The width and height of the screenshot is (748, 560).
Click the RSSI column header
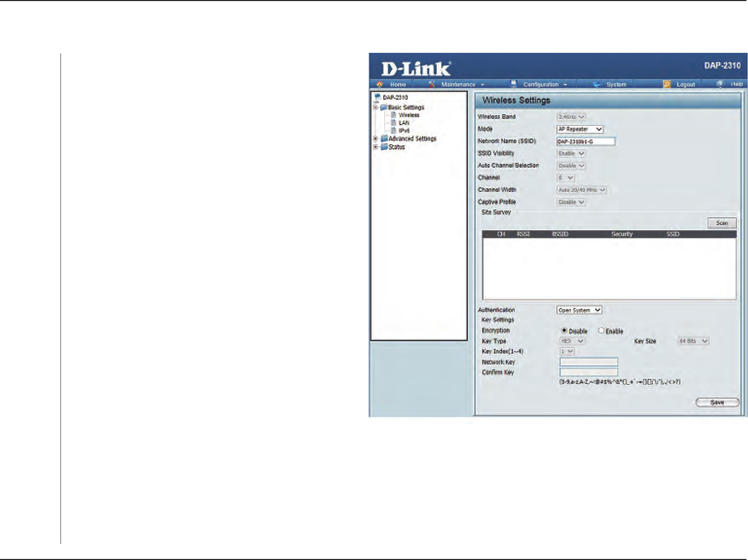click(x=523, y=234)
